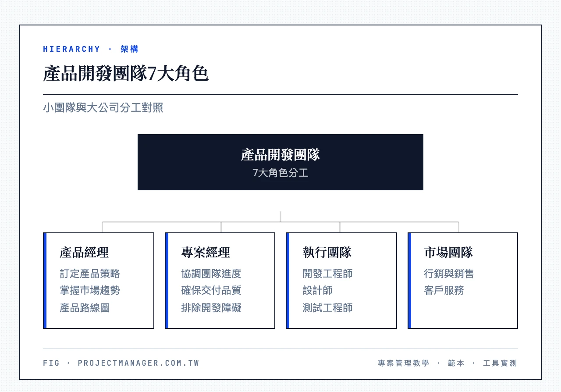
Task: Select 掌握市場趨勢 line
Action: 90,290
